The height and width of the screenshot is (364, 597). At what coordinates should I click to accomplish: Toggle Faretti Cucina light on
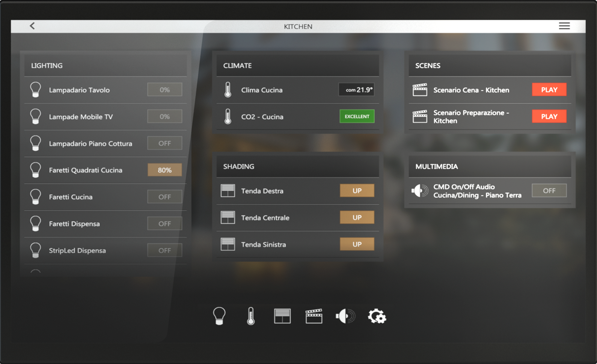[164, 197]
